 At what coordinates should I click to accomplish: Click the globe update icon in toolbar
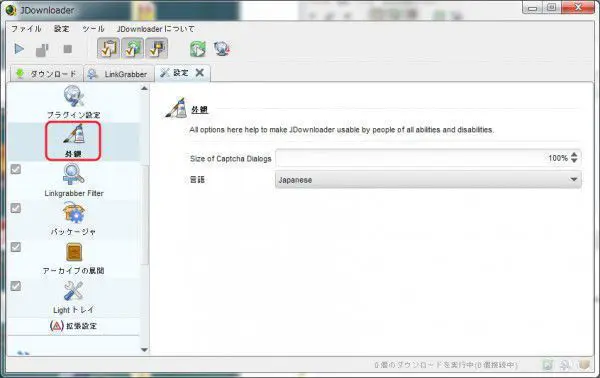[x=222, y=49]
